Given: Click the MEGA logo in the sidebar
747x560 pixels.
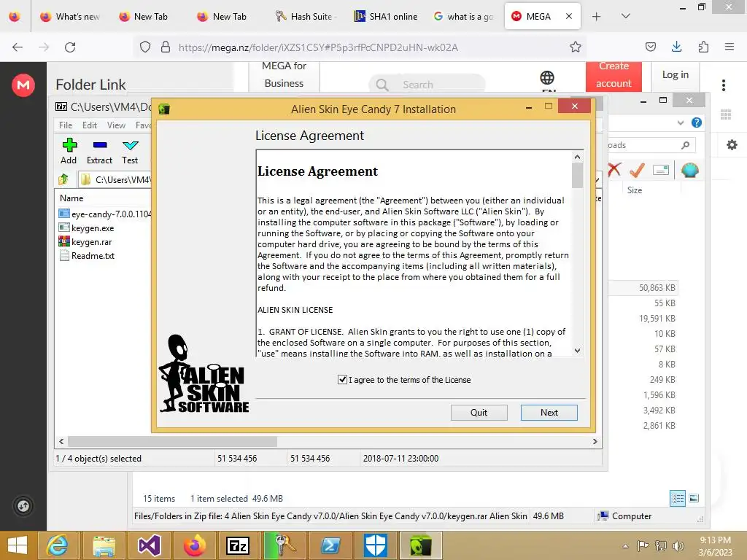Looking at the screenshot, I should [x=23, y=85].
